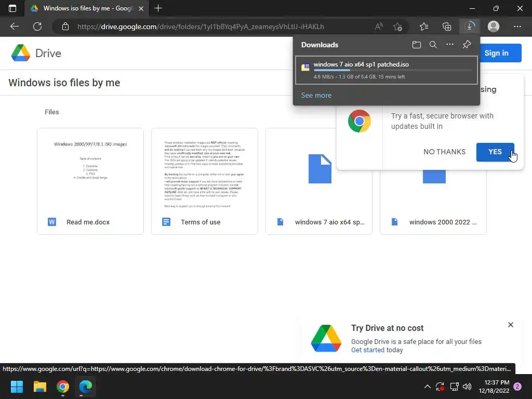This screenshot has width=532, height=399.
Task: Close the 'Windows iso files by me' tab
Action: 141,8
